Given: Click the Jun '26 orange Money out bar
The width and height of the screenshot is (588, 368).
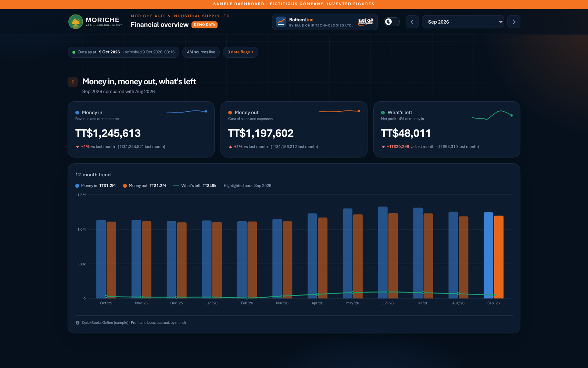Looking at the screenshot, I should pyautogui.click(x=393, y=256).
